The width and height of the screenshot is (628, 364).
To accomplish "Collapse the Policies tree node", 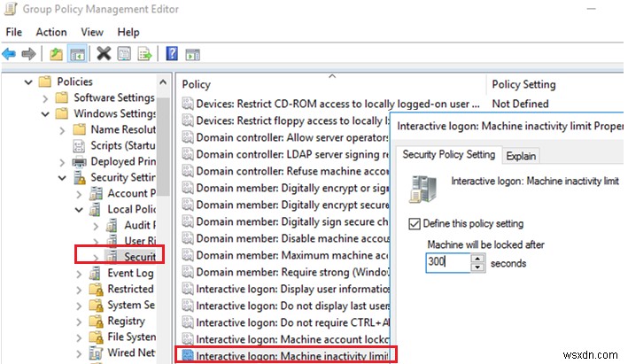I will (28, 82).
